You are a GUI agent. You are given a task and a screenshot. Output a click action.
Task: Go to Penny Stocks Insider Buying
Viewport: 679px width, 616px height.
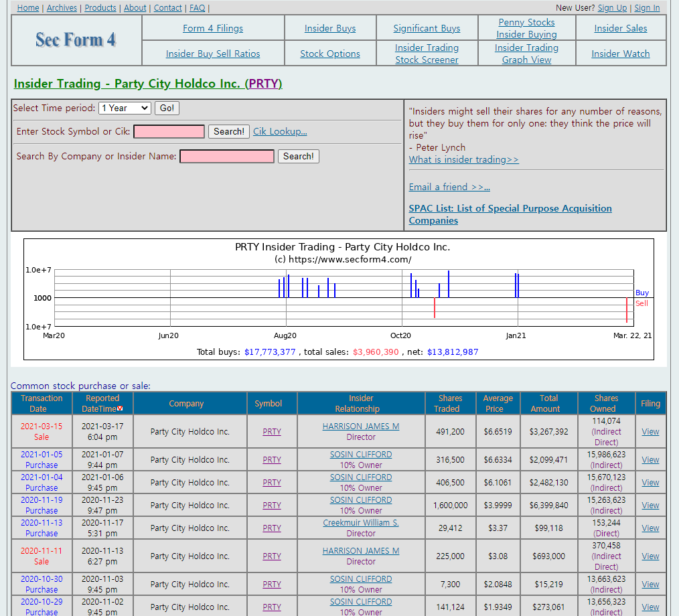coord(526,28)
